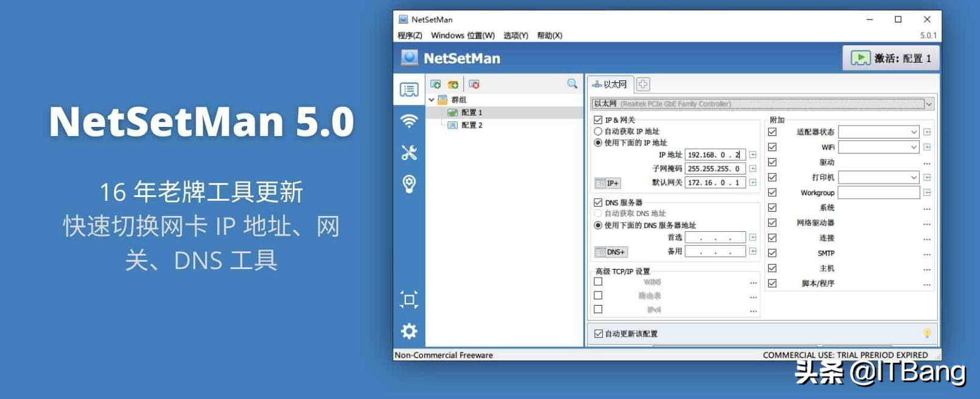The height and width of the screenshot is (399, 980).
Task: Select 使用下面的 DNS 服务器地址 radio button
Action: (x=598, y=225)
